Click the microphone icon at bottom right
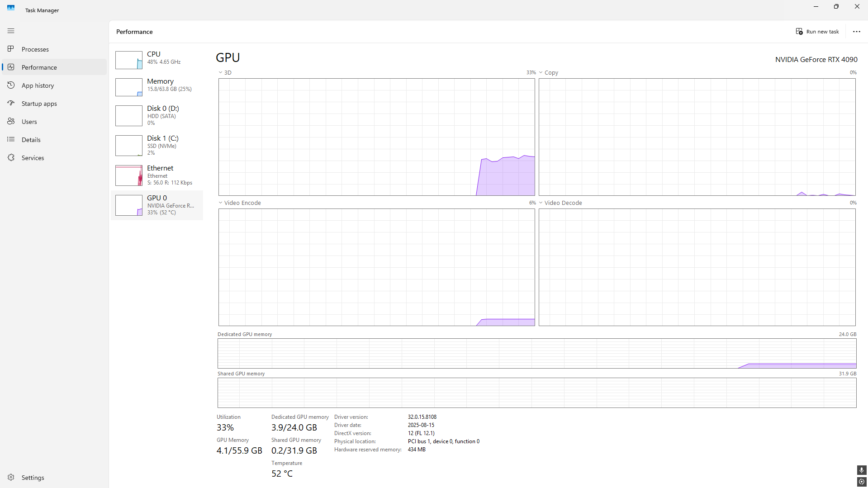This screenshot has width=868, height=488. pyautogui.click(x=861, y=470)
